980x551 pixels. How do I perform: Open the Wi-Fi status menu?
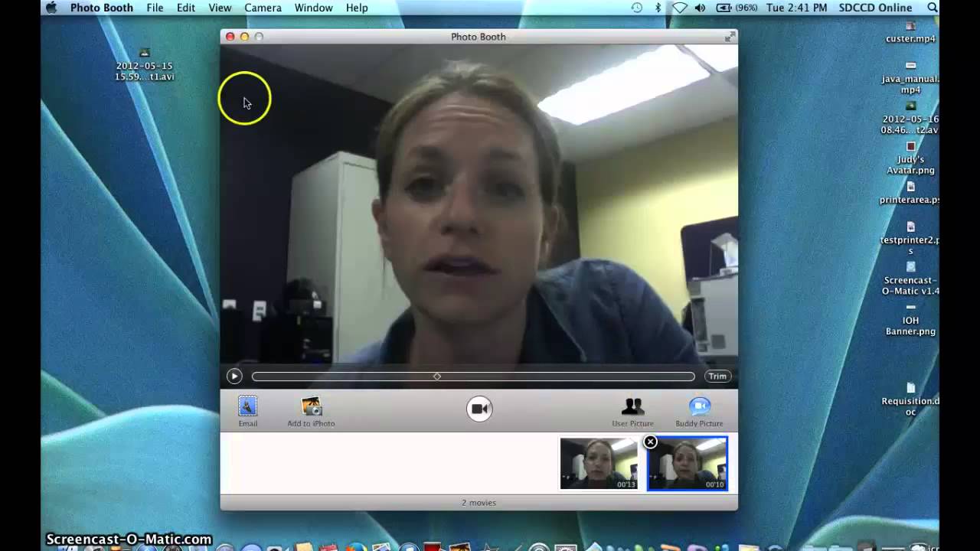[x=679, y=8]
